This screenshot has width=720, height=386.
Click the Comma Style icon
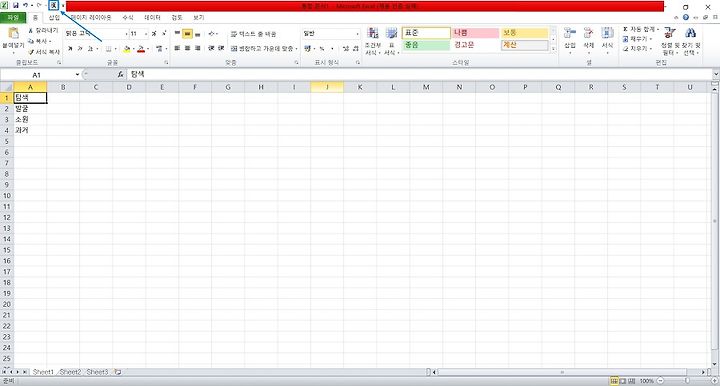[x=332, y=48]
